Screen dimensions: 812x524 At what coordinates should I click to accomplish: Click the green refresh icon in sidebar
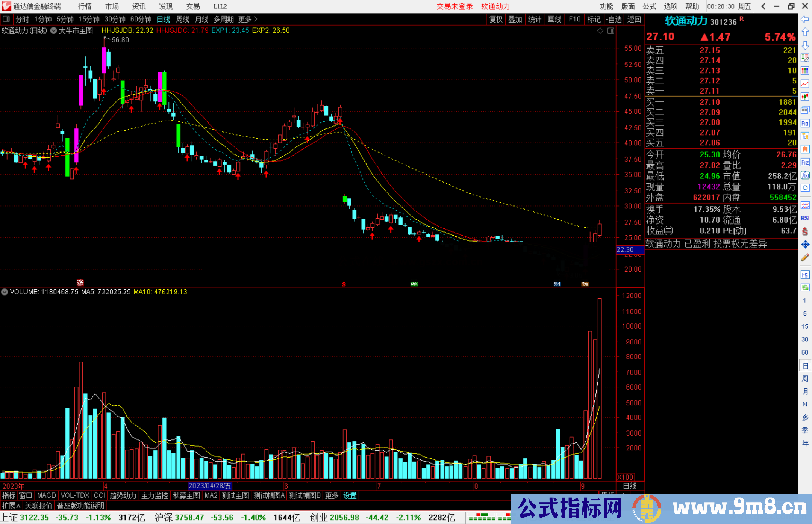805,288
